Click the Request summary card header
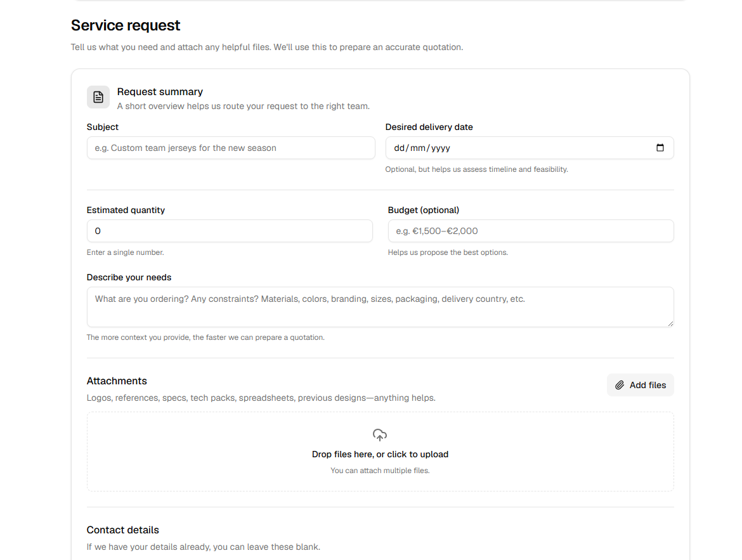742x560 pixels. coord(160,91)
